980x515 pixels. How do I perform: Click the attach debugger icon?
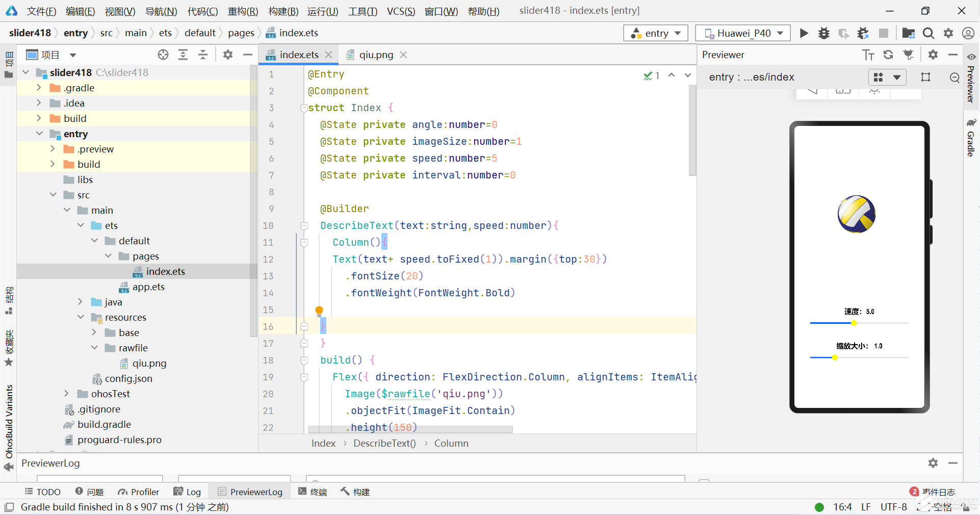[863, 33]
